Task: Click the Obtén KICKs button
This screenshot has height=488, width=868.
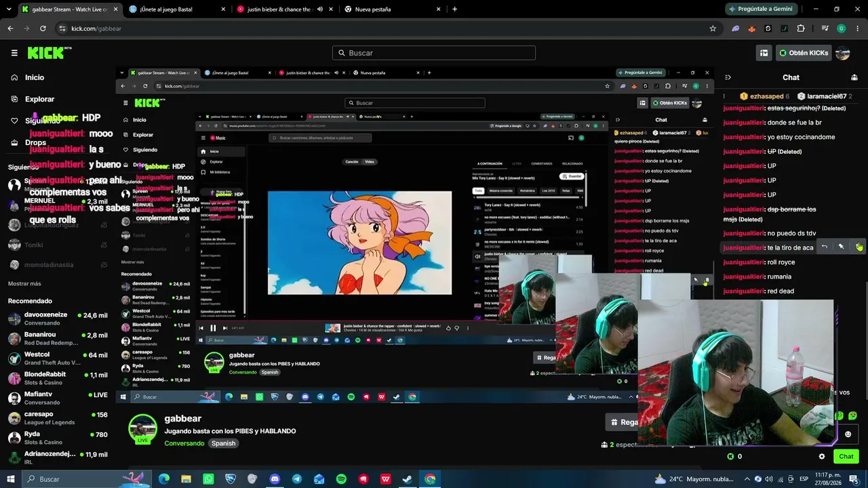Action: tap(804, 53)
